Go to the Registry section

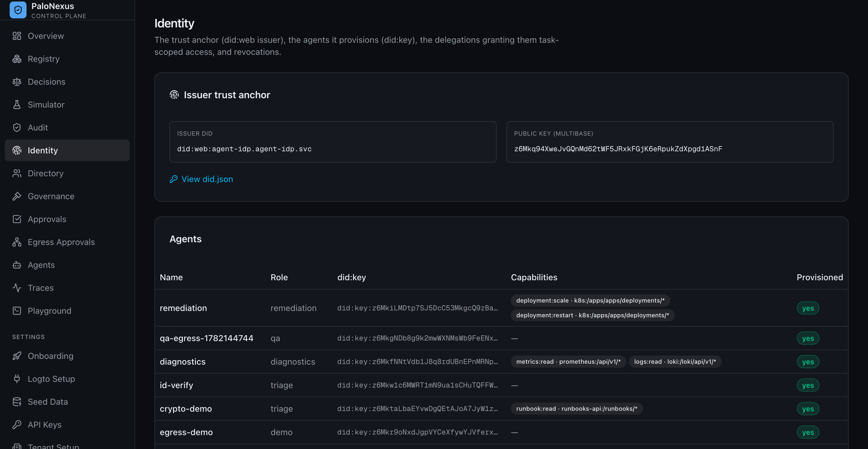[67, 59]
